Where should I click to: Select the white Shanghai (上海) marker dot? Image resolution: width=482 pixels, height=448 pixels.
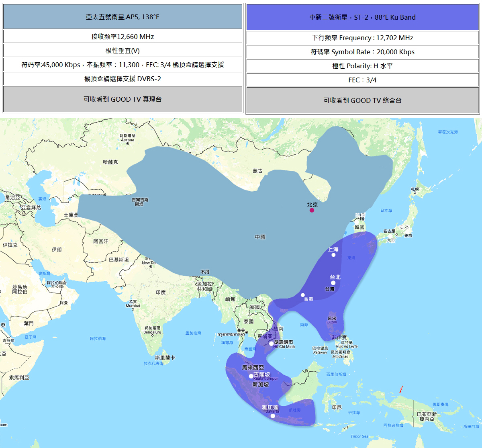click(x=333, y=255)
